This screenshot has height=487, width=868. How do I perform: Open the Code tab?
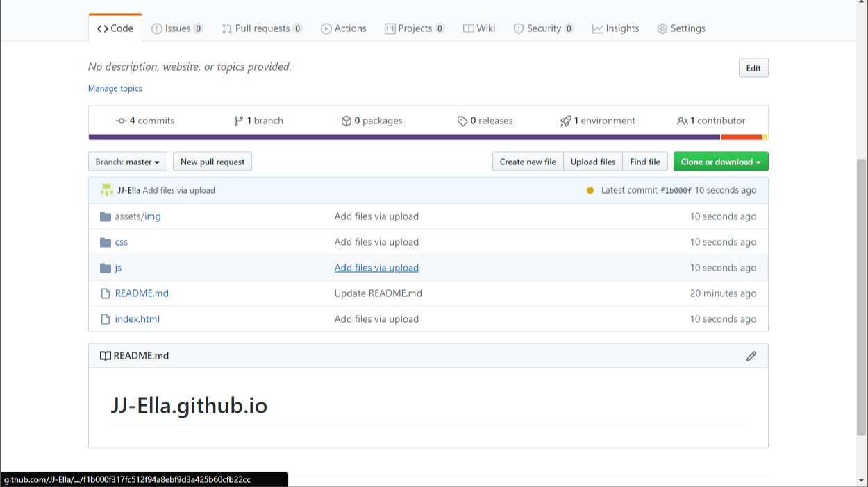[x=115, y=28]
